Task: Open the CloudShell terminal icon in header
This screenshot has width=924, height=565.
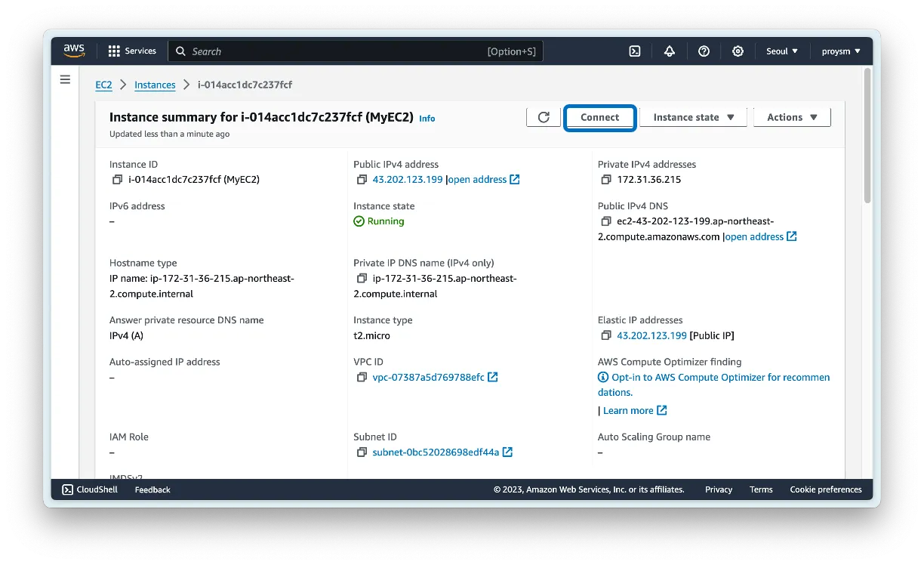Action: point(635,51)
